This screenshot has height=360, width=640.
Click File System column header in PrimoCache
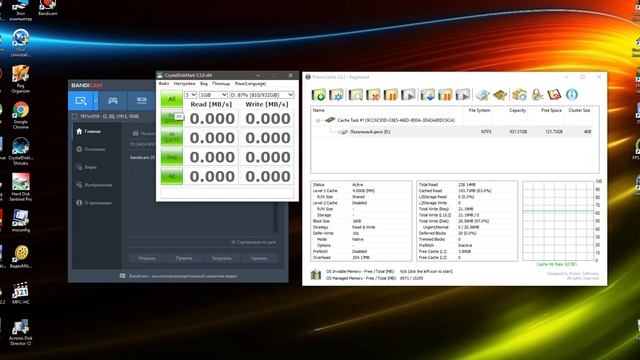[x=479, y=111]
